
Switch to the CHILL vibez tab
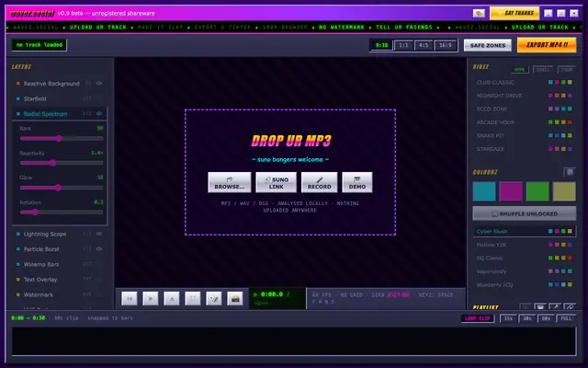543,70
